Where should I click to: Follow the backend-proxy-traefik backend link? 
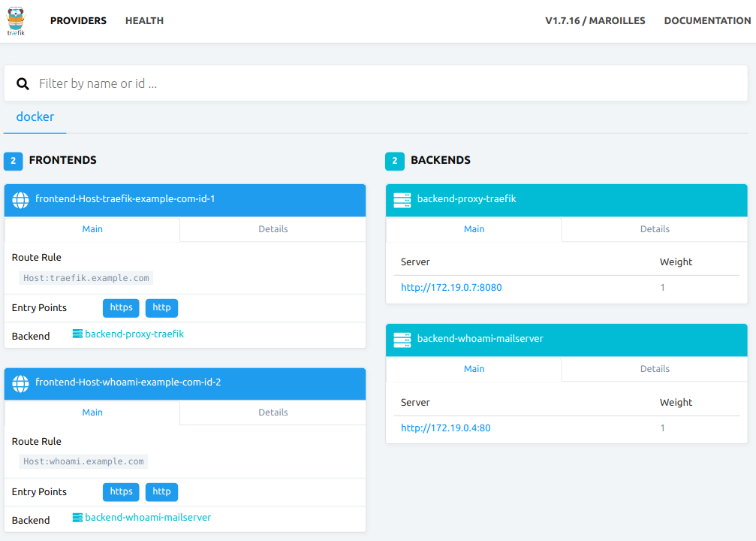(134, 334)
